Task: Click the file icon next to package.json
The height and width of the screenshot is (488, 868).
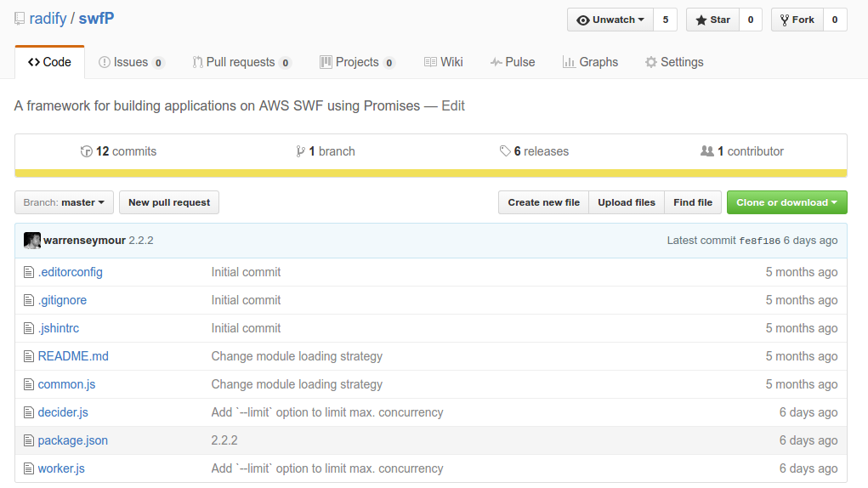Action: coord(29,440)
